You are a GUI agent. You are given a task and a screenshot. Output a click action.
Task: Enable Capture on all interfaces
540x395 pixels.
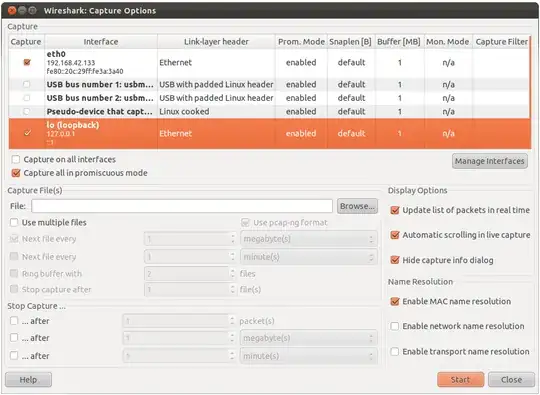coord(16,159)
